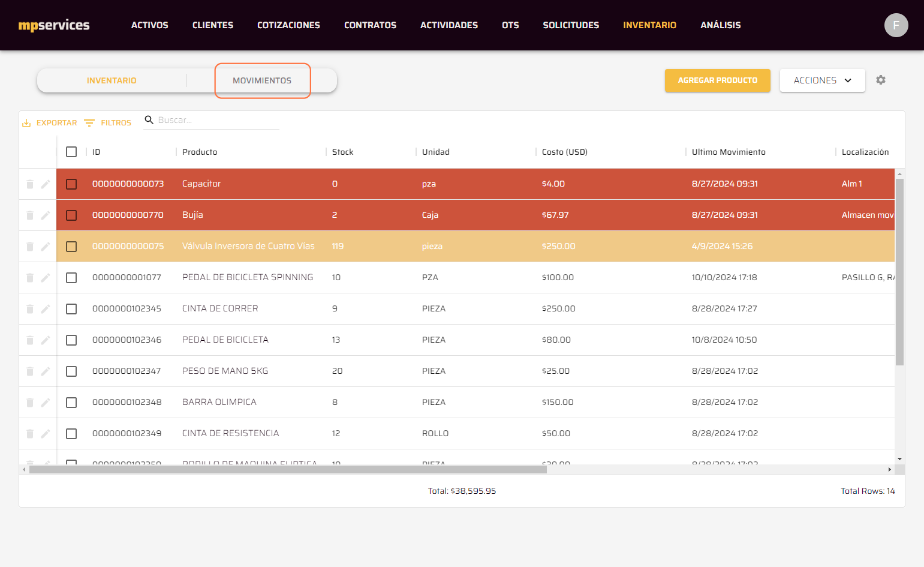This screenshot has width=924, height=567.
Task: Check the Capacitor row checkbox
Action: pos(71,184)
